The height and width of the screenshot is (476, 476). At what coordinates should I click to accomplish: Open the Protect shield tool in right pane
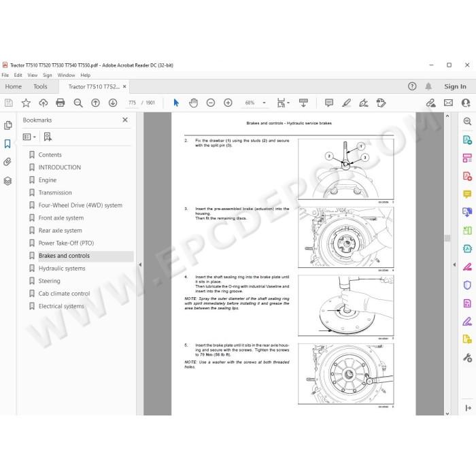pos(467,285)
